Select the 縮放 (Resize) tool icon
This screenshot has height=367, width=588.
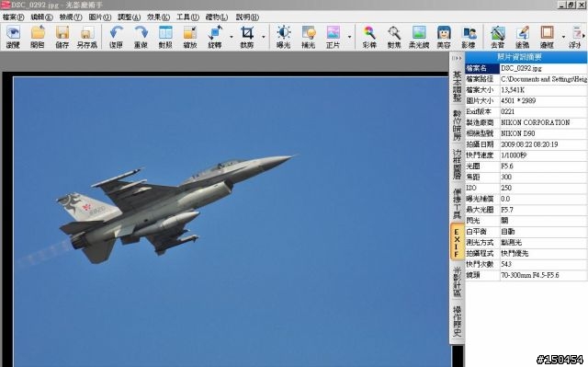190,37
